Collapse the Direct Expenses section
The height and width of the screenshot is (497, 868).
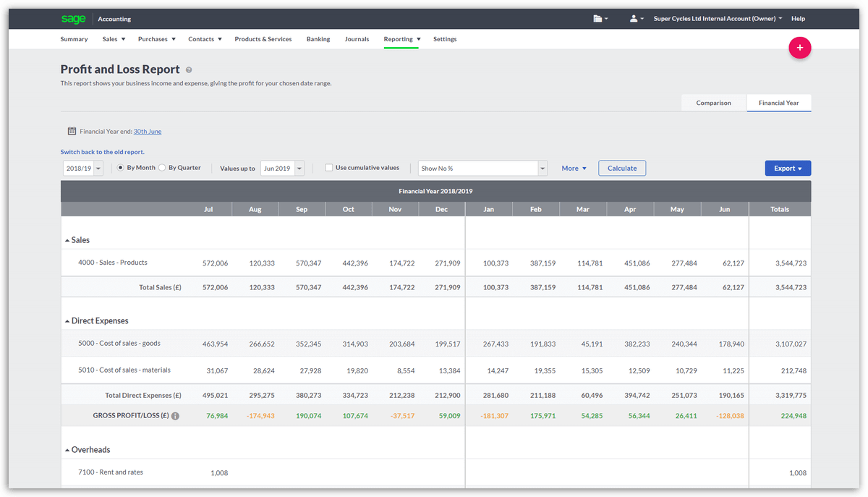coord(67,321)
